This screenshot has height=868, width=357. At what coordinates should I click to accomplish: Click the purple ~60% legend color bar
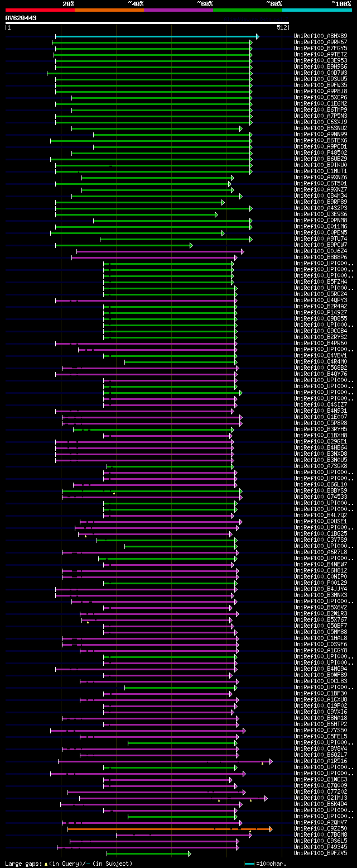[x=178, y=9]
